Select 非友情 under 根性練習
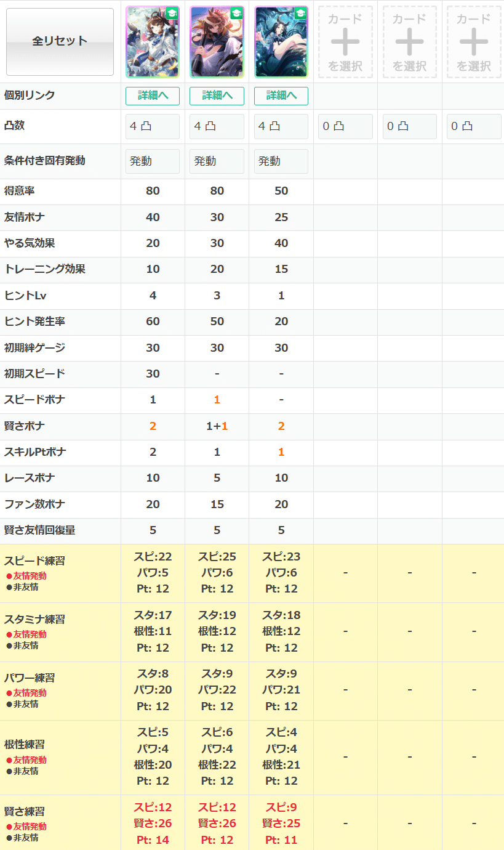 coord(22,771)
